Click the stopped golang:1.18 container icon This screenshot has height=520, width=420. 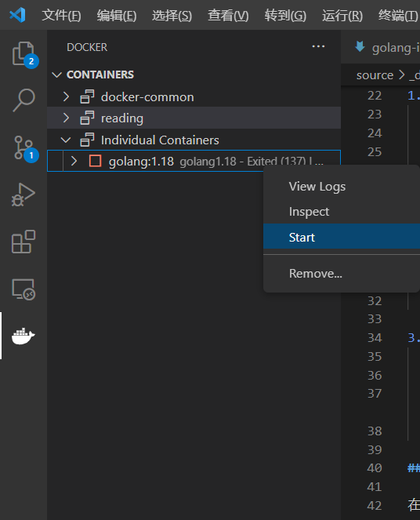[95, 161]
